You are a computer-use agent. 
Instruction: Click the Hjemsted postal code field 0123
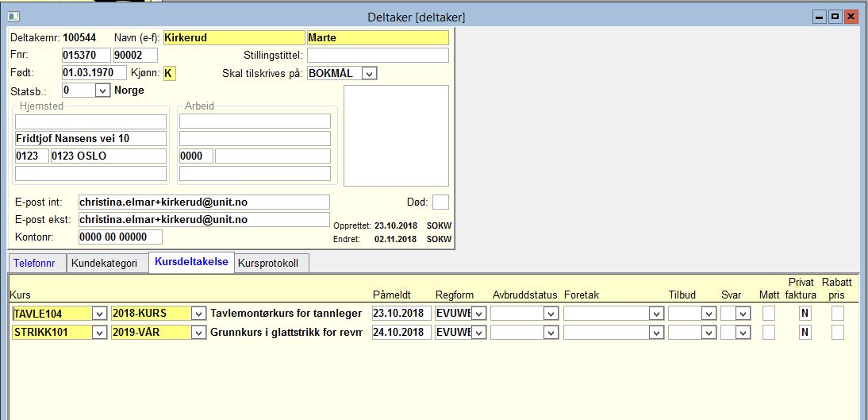[32, 156]
